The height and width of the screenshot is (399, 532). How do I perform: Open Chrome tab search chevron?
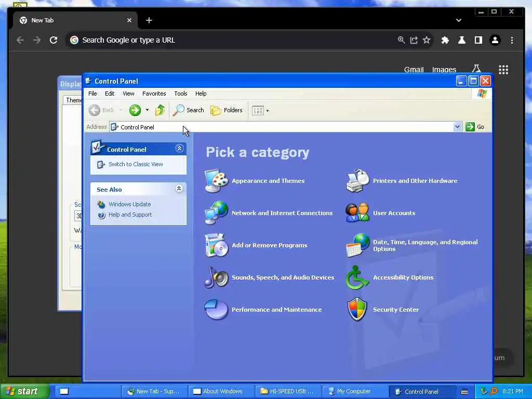459,20
